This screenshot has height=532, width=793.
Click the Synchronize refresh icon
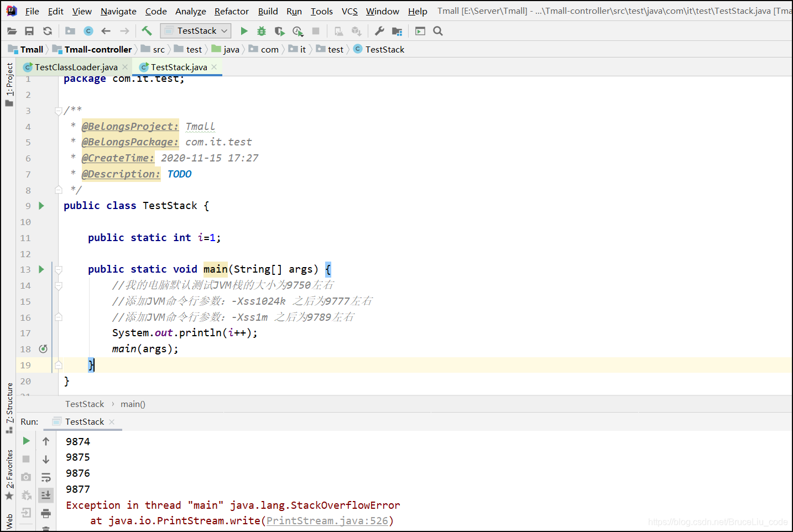coord(48,31)
